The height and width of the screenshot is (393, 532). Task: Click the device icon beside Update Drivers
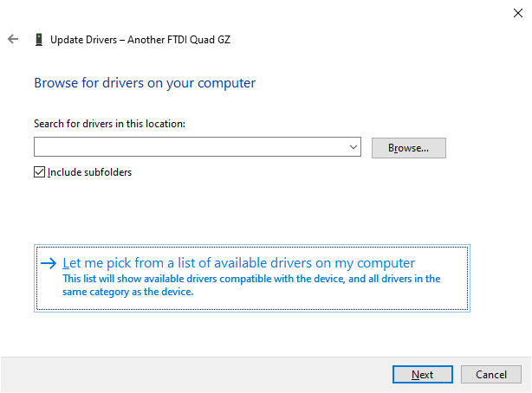click(39, 40)
